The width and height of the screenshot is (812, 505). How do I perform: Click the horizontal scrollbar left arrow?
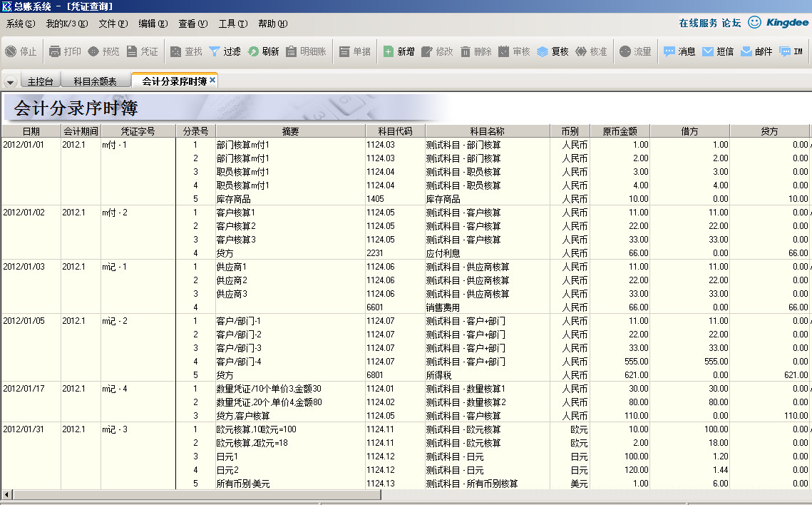[x=7, y=494]
